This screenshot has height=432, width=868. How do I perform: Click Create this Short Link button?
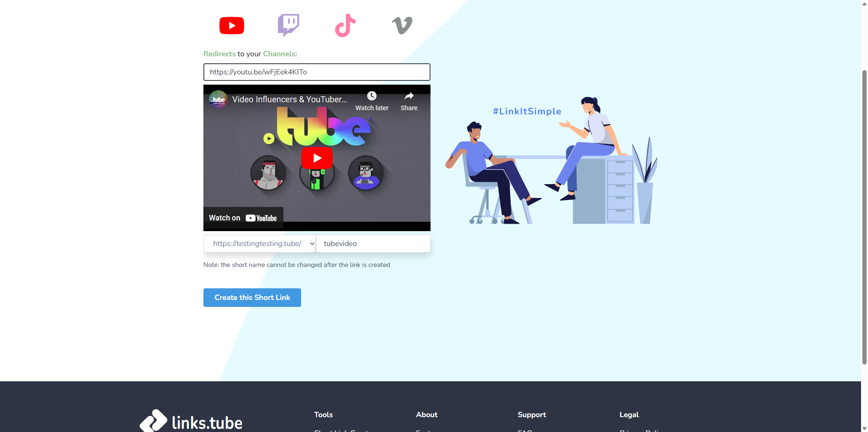tap(252, 298)
